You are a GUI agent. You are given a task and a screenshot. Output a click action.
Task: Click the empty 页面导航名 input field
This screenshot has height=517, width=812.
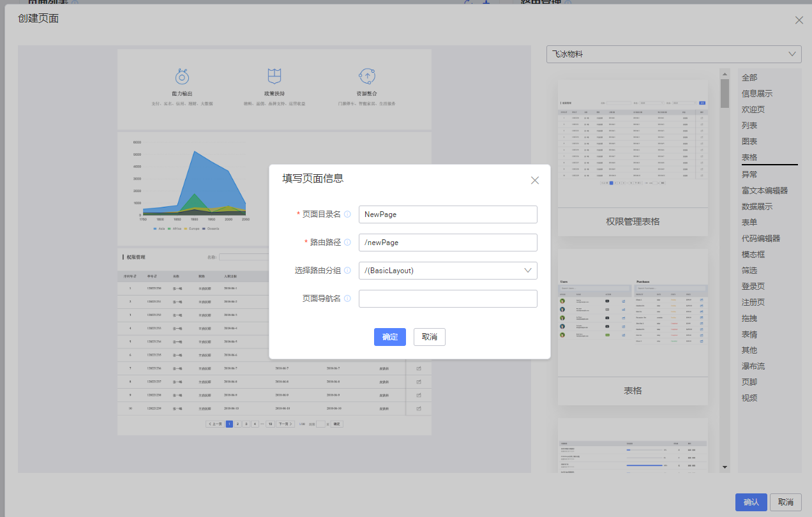[x=447, y=299]
